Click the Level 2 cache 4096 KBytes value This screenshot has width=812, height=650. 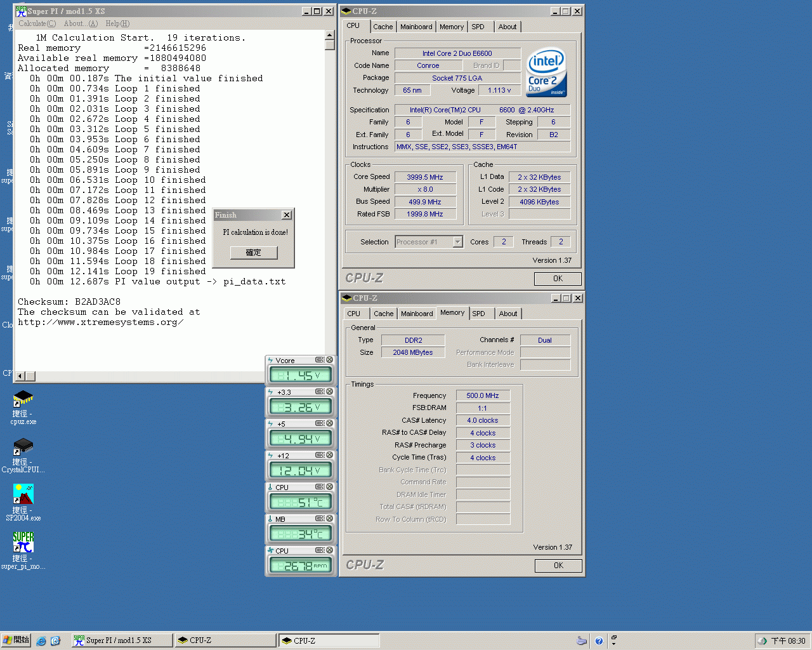[539, 202]
